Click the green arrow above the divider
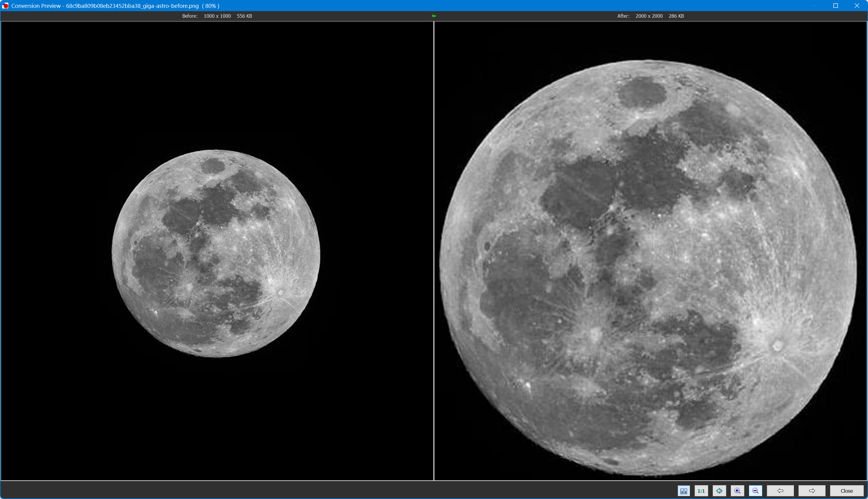Screen dimensions: 868x499 tap(434, 16)
